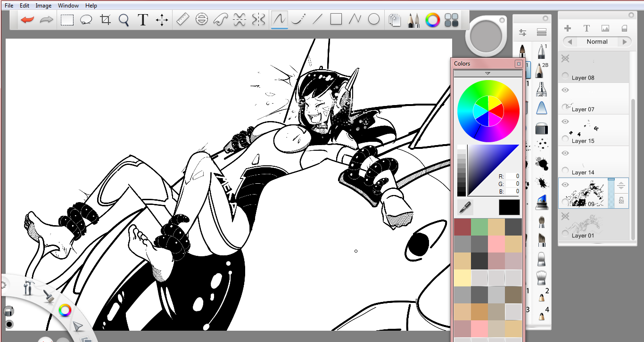Show the hidden Layer 01
This screenshot has height=342, width=644.
coord(565,216)
